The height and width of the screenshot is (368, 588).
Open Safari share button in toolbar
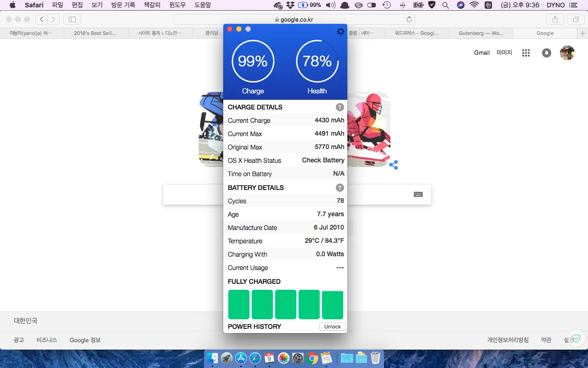[x=555, y=19]
